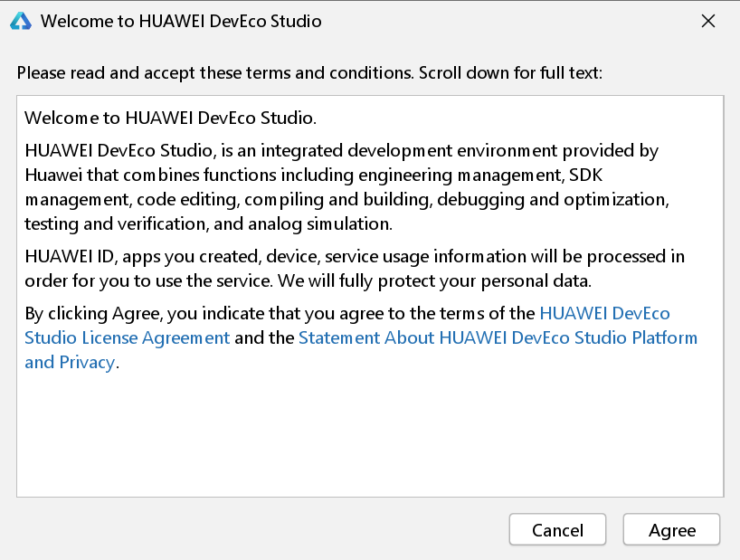Click the first "Welcome to HUAWEI DevEco Studio." terms line

coord(170,118)
